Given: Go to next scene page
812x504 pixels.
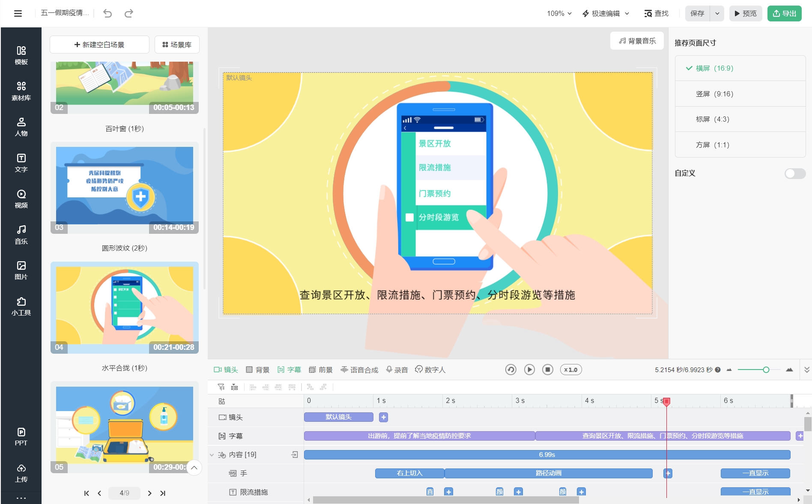Looking at the screenshot, I should click(x=149, y=493).
